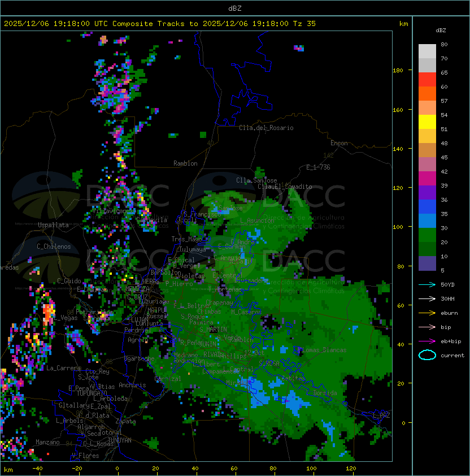Click the 'km' label at bottom-left corner
The image size is (470, 476).
point(8,470)
